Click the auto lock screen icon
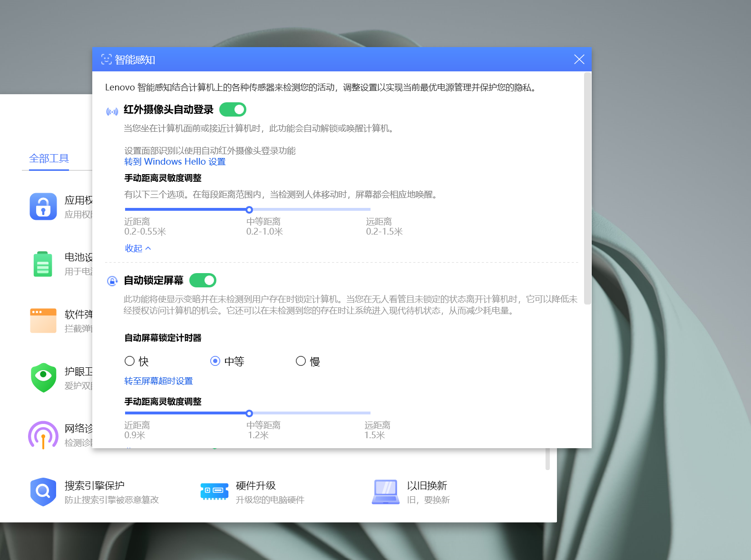Viewport: 751px width, 560px height. coord(112,281)
